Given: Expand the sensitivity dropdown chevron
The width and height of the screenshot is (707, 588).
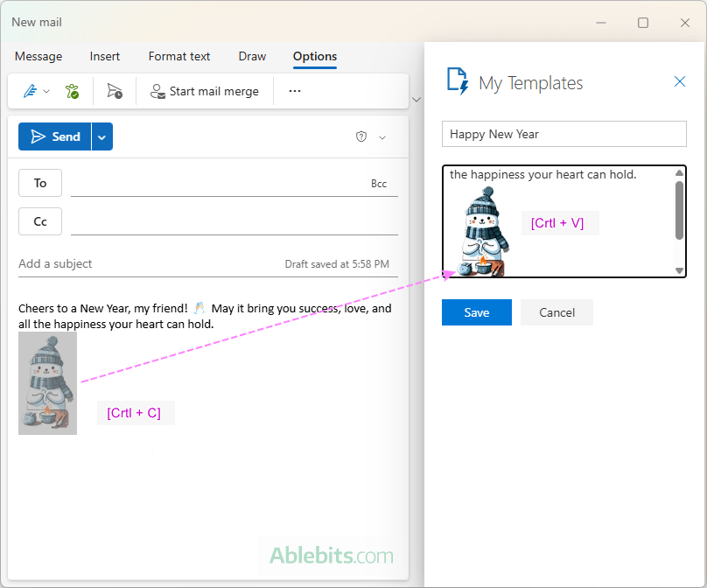Looking at the screenshot, I should [382, 137].
